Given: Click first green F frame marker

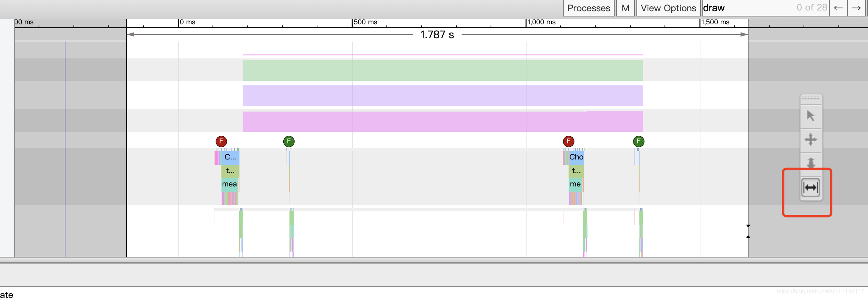Looking at the screenshot, I should click(x=289, y=142).
